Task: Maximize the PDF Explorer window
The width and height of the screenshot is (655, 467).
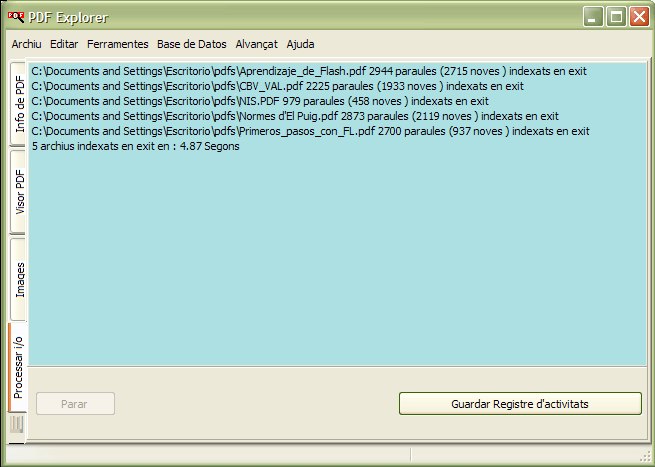Action: tap(616, 17)
